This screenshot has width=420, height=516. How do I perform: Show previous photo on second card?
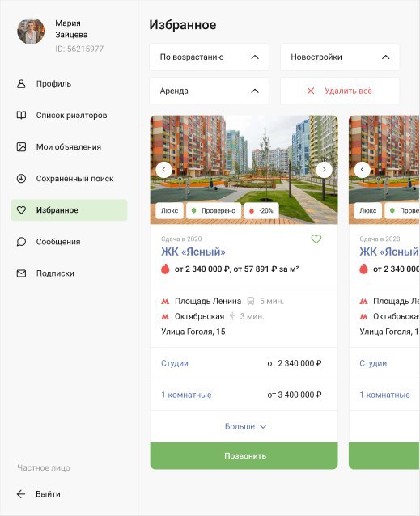tap(363, 170)
